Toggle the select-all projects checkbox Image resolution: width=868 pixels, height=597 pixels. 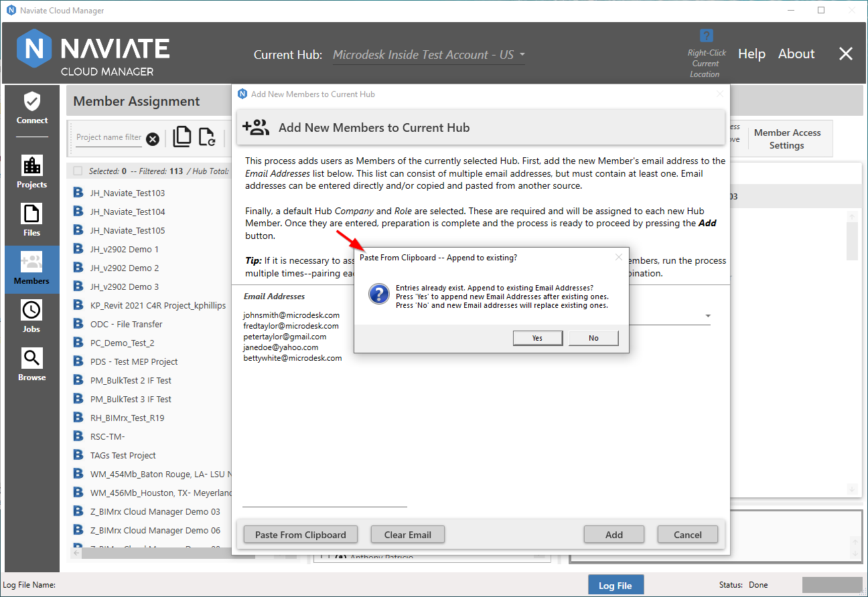coord(78,171)
